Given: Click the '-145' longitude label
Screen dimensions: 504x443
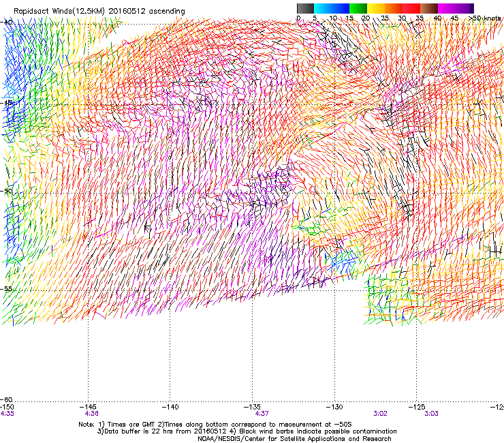Looking at the screenshot, I should coord(88,407).
